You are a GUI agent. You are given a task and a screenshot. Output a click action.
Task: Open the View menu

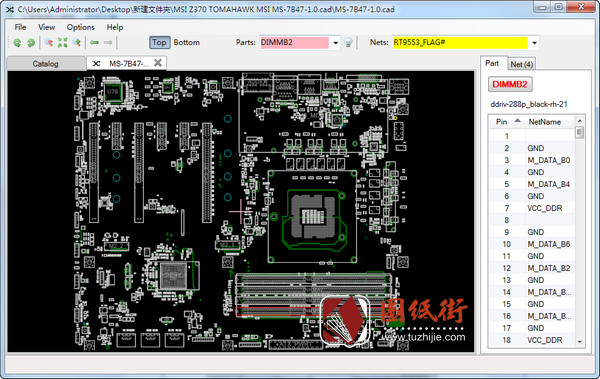click(x=46, y=27)
